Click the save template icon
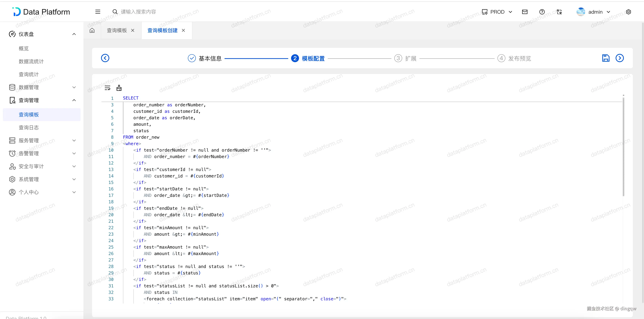The height and width of the screenshot is (319, 644). click(606, 58)
